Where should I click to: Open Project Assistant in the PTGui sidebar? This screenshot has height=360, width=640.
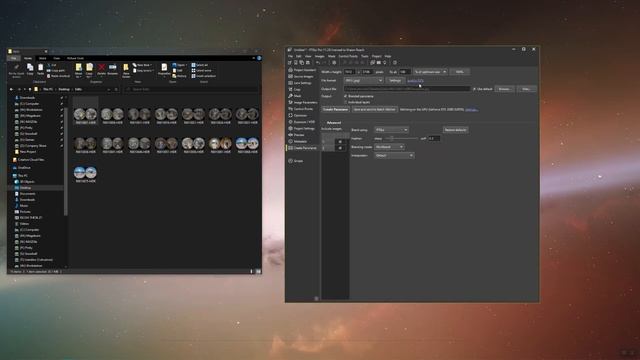(x=302, y=70)
